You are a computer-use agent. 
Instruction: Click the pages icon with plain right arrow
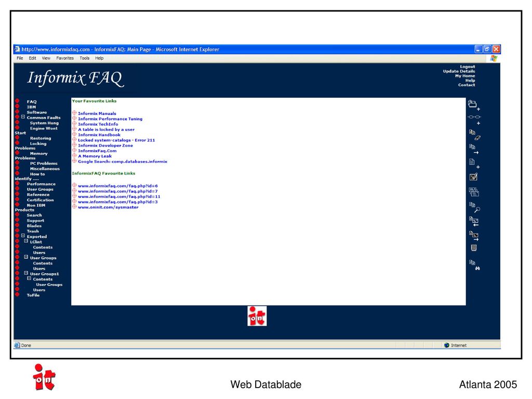click(x=474, y=149)
